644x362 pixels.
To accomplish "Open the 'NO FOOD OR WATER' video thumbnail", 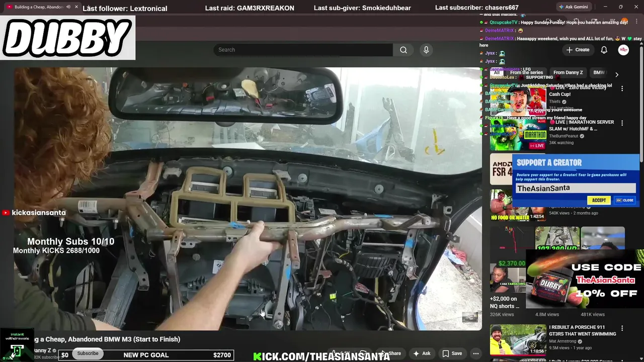I will pyautogui.click(x=518, y=205).
